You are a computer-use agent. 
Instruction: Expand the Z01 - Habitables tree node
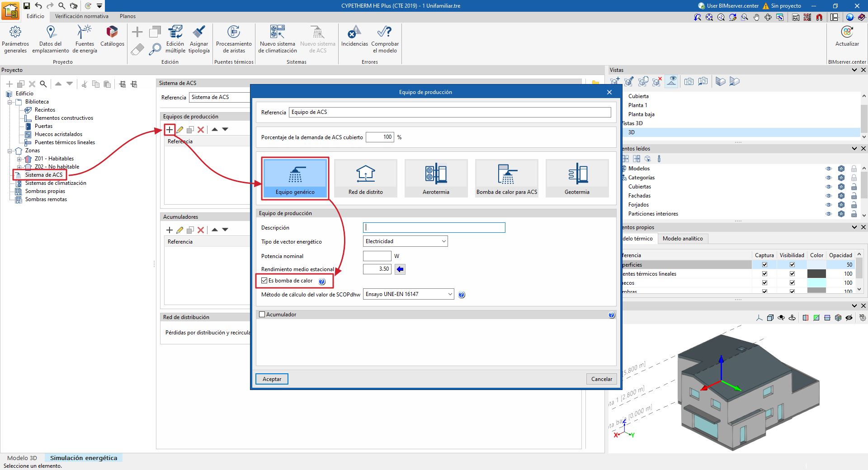tap(19, 159)
